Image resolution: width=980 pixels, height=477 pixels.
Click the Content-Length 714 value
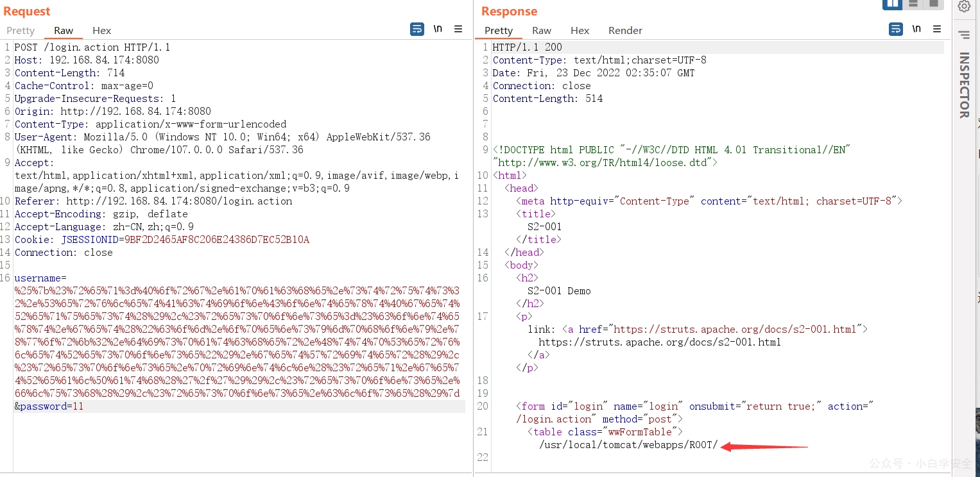coord(116,72)
